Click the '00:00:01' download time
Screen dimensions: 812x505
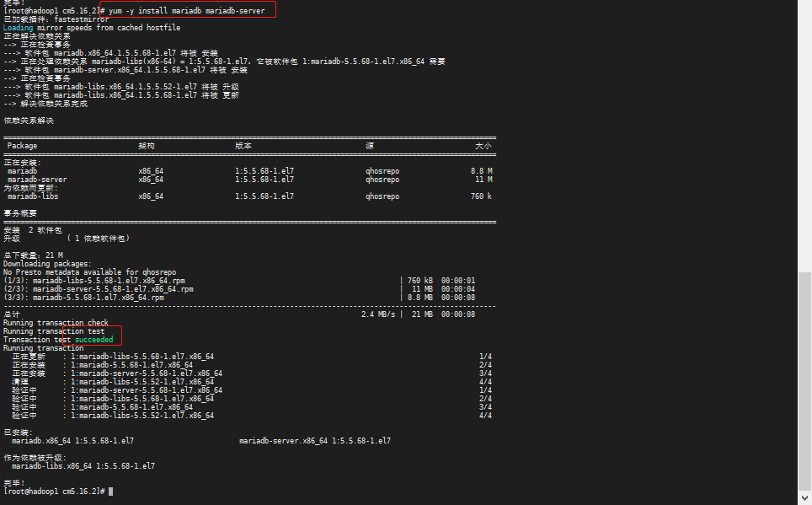pyautogui.click(x=457, y=281)
